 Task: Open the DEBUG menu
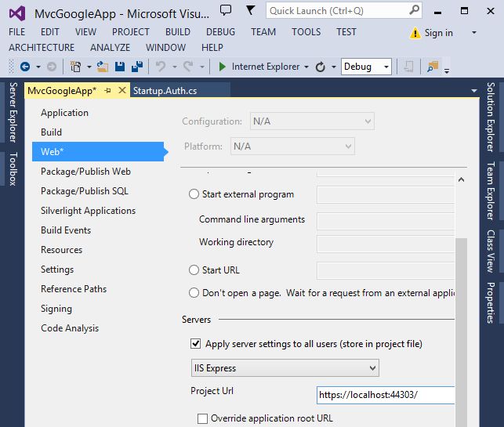point(220,32)
